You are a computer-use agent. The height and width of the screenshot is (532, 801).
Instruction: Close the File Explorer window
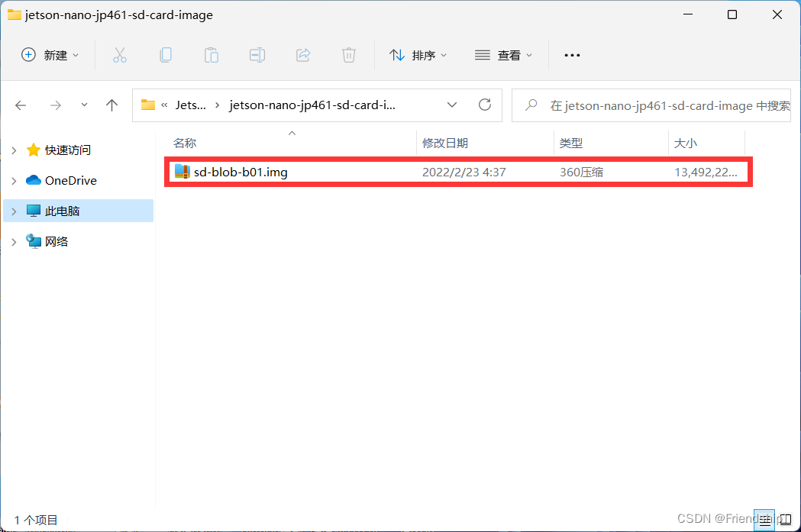[x=777, y=15]
